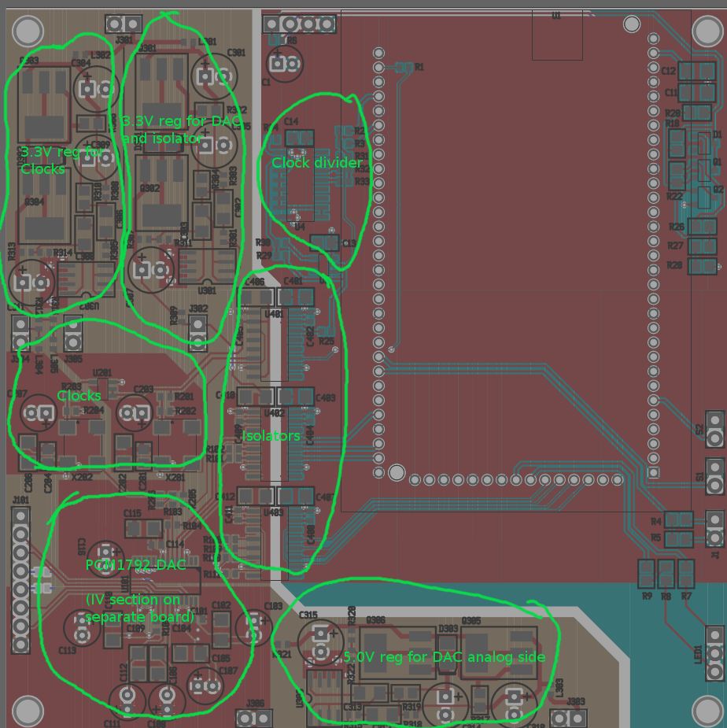Select the C14 capacitor footprint

[300, 139]
